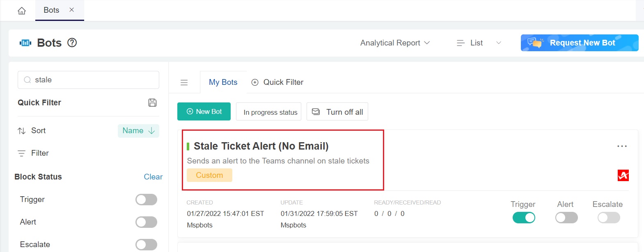This screenshot has width=644, height=252.
Task: Enable the Trigger block status filter
Action: click(146, 200)
